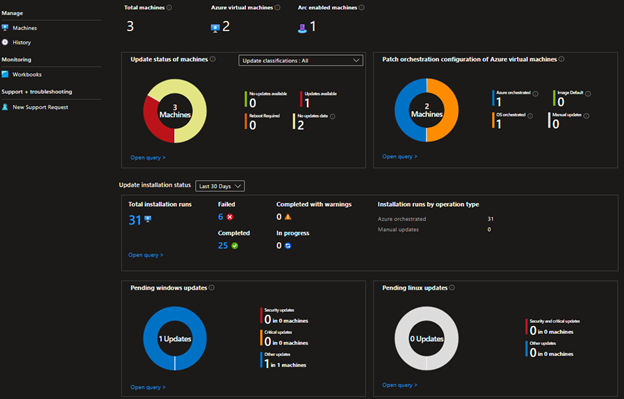Click info icon next to Arc enabled machines
This screenshot has height=399, width=624.
click(361, 8)
